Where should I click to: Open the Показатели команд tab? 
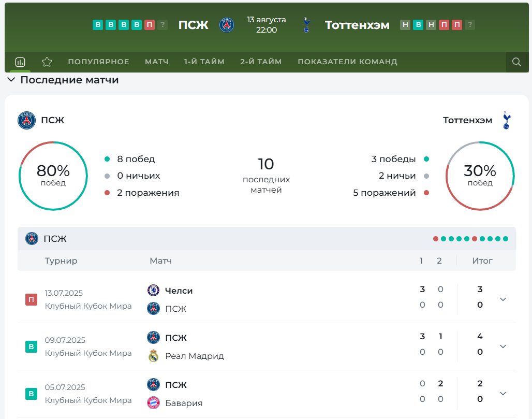pos(347,62)
